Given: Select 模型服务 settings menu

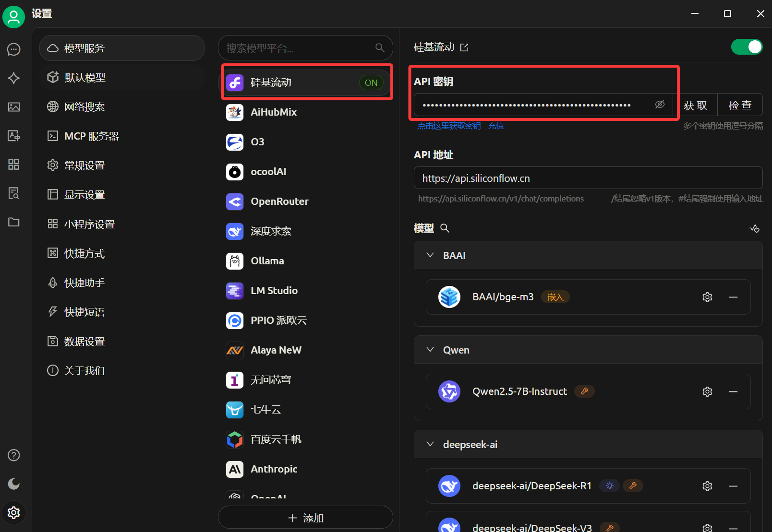Looking at the screenshot, I should pos(122,48).
